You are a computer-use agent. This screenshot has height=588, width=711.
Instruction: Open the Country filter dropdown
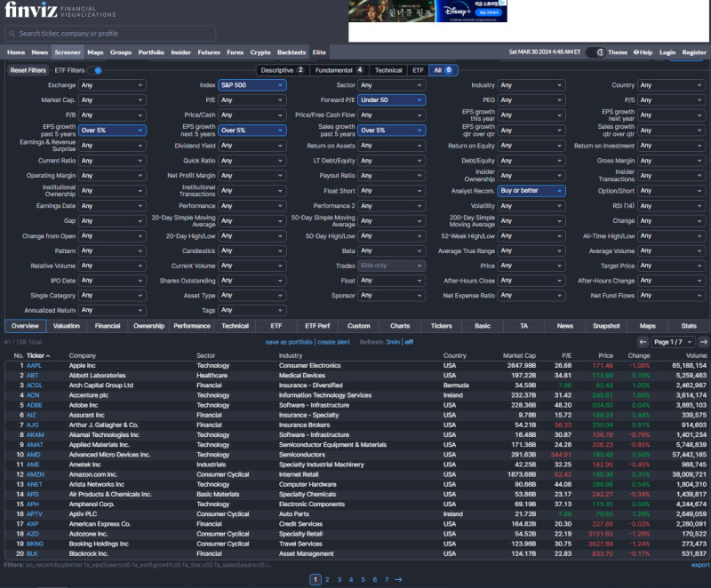[x=672, y=85]
